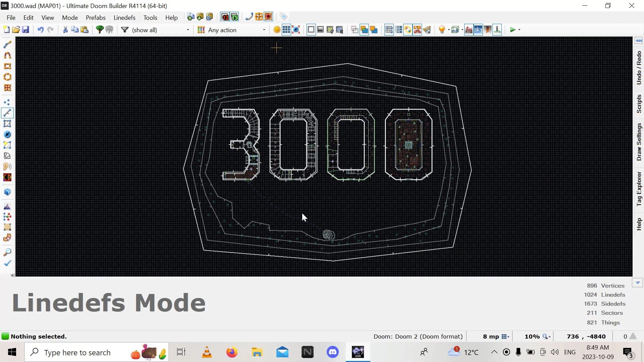Image resolution: width=644 pixels, height=362 pixels.
Task: Select Vertices mode in left toolbar
Action: 7,102
